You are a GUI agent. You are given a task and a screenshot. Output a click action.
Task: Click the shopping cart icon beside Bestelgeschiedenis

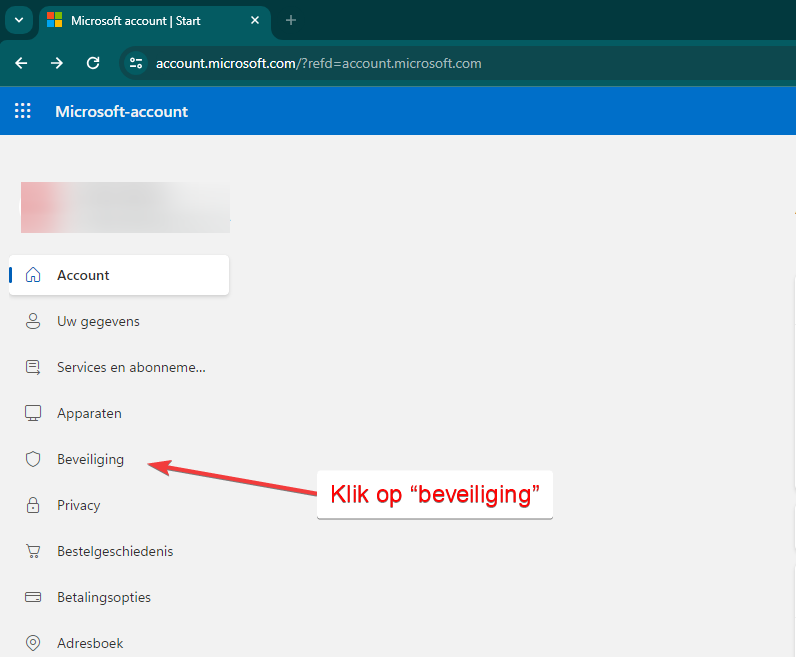(x=33, y=551)
